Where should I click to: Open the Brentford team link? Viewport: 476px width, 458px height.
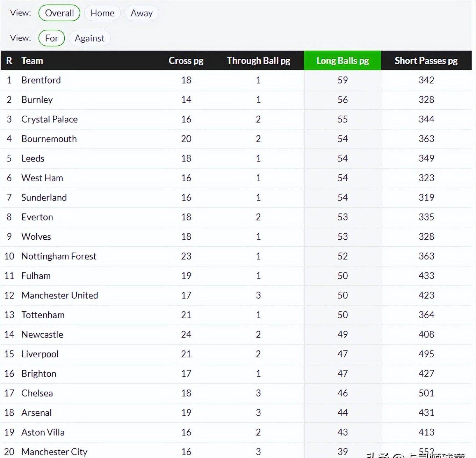[41, 80]
